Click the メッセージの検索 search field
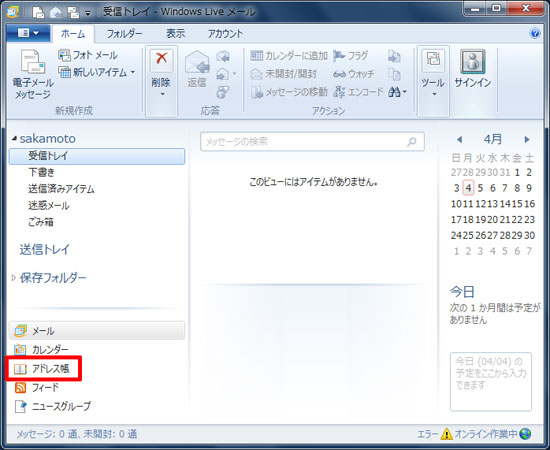The height and width of the screenshot is (450, 550). [x=312, y=142]
